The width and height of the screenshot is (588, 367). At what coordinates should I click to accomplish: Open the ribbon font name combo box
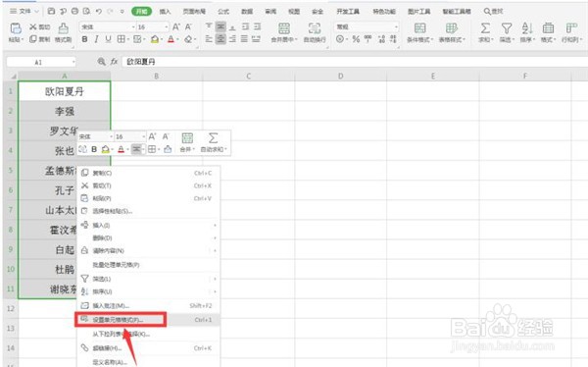[x=107, y=26]
